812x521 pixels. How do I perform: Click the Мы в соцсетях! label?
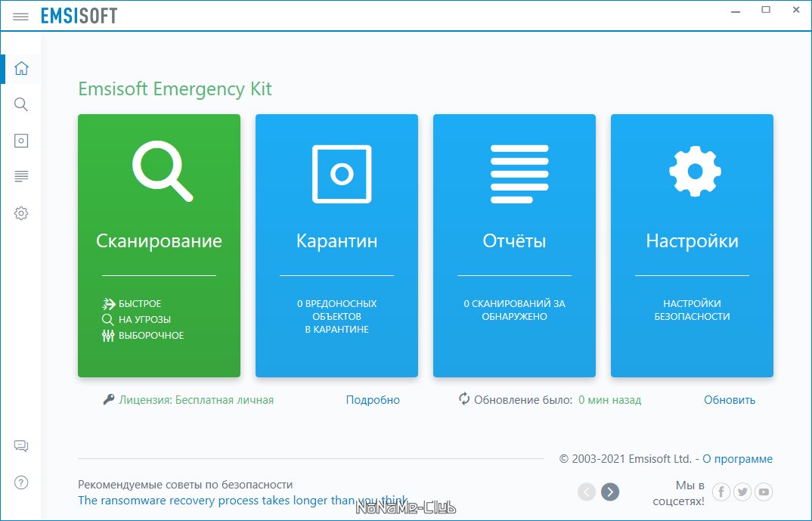tap(678, 493)
